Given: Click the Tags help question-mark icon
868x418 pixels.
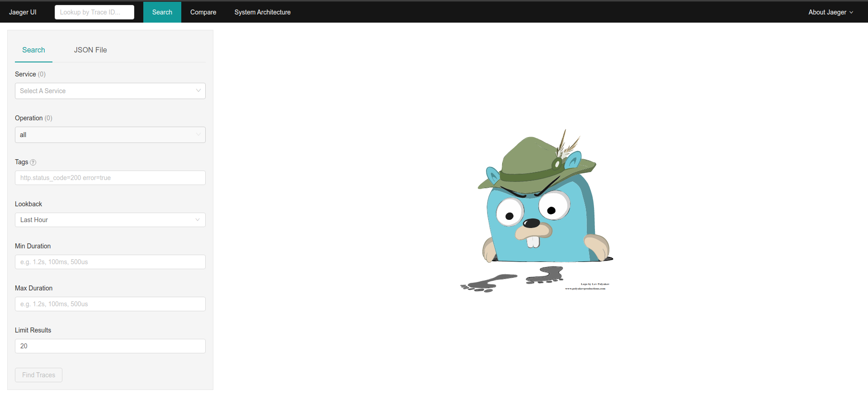Looking at the screenshot, I should click(x=33, y=162).
